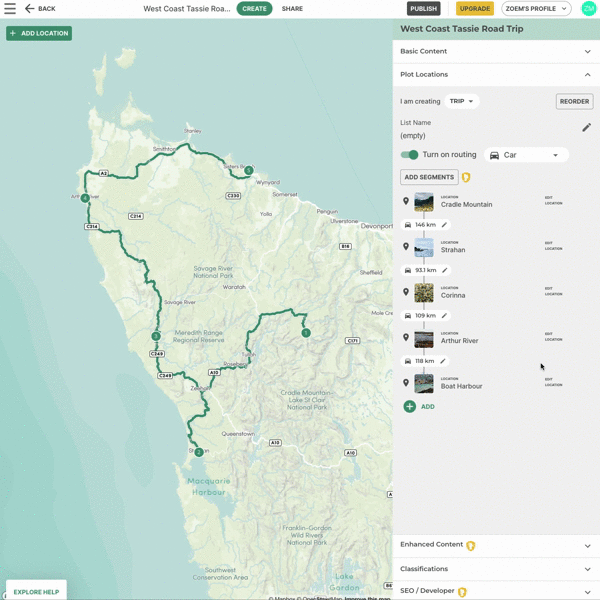This screenshot has width=600, height=600.
Task: Edit the 146 km segment with pencil icon
Action: pos(445,225)
